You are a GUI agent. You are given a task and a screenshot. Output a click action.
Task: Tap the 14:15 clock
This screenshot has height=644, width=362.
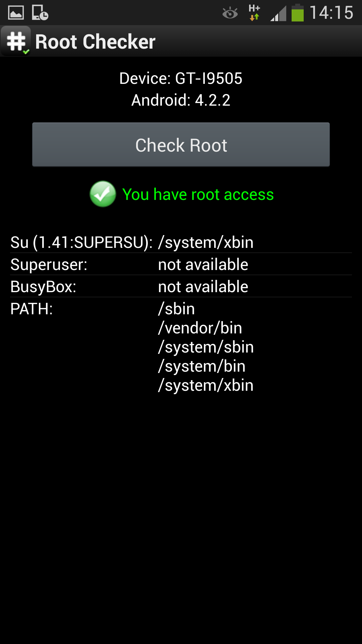click(331, 13)
